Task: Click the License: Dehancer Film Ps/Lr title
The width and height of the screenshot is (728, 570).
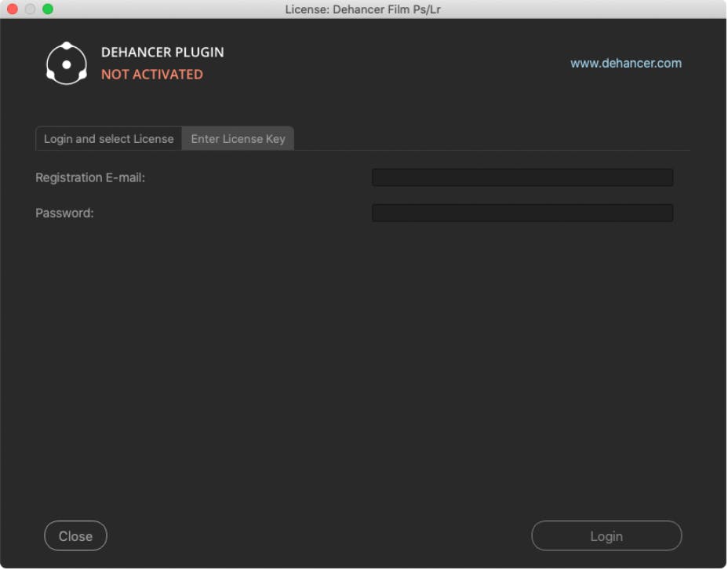Action: point(362,9)
